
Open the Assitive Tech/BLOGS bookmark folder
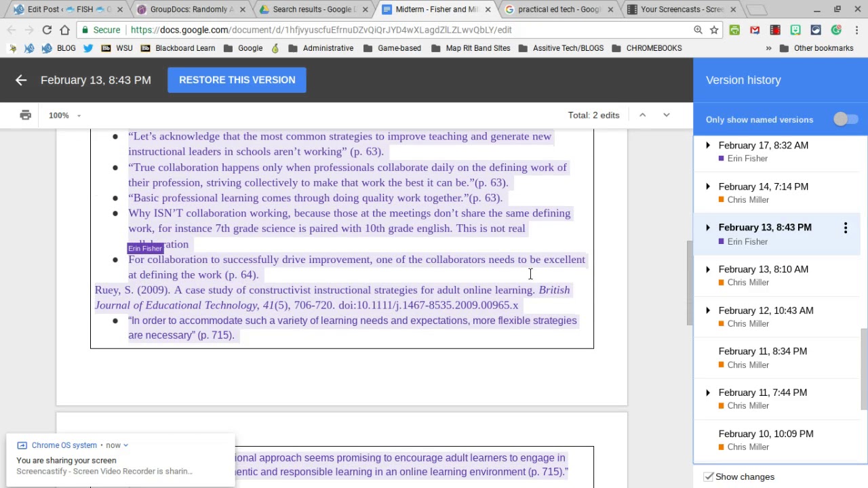pos(561,48)
